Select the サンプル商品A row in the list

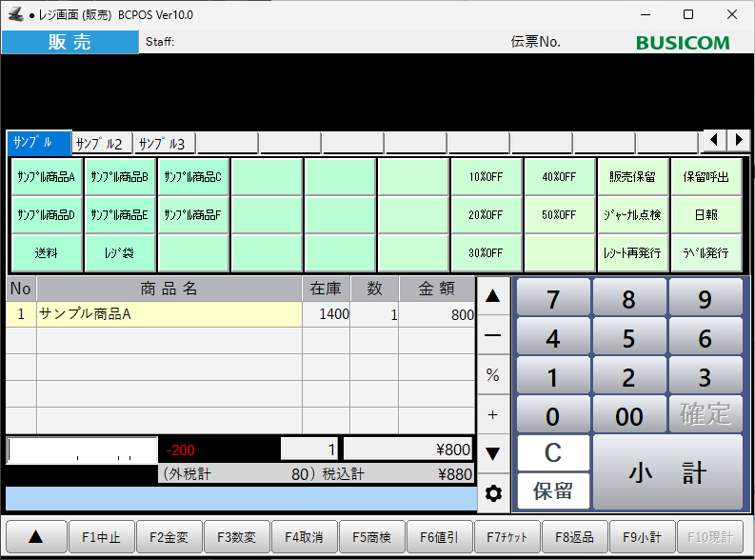point(169,314)
